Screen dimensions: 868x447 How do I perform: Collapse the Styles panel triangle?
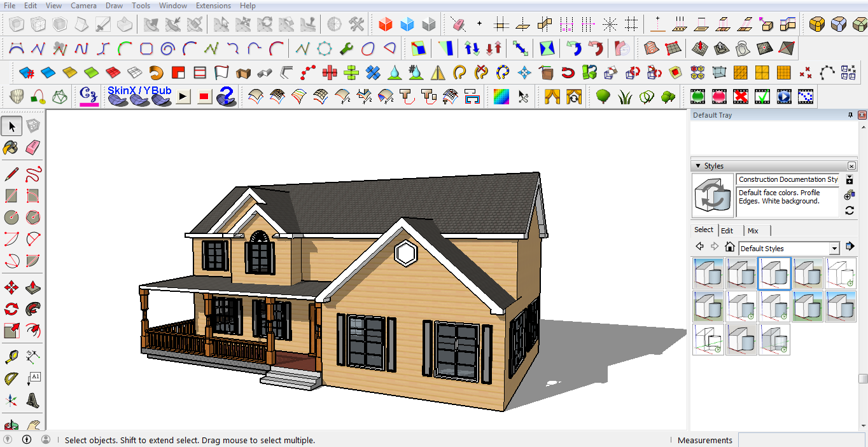698,166
